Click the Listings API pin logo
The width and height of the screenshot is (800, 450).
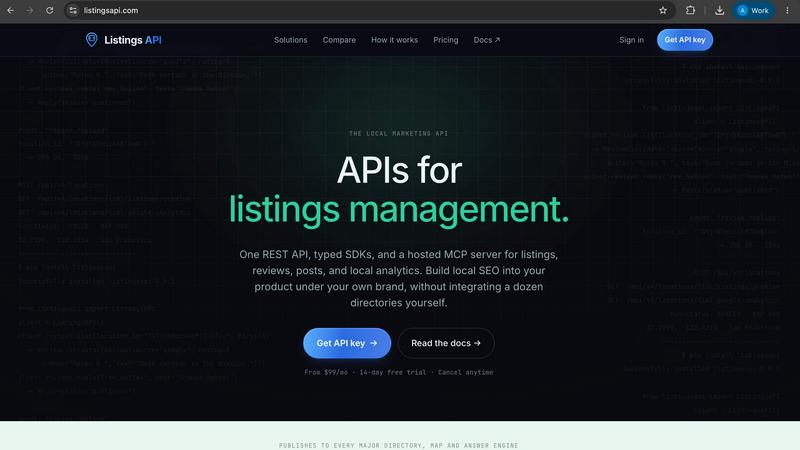[91, 39]
